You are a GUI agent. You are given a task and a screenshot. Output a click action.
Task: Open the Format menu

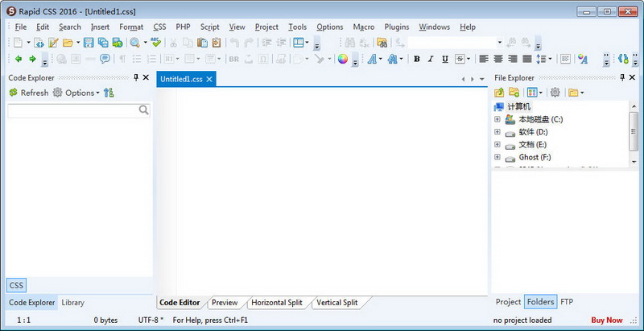click(x=131, y=27)
